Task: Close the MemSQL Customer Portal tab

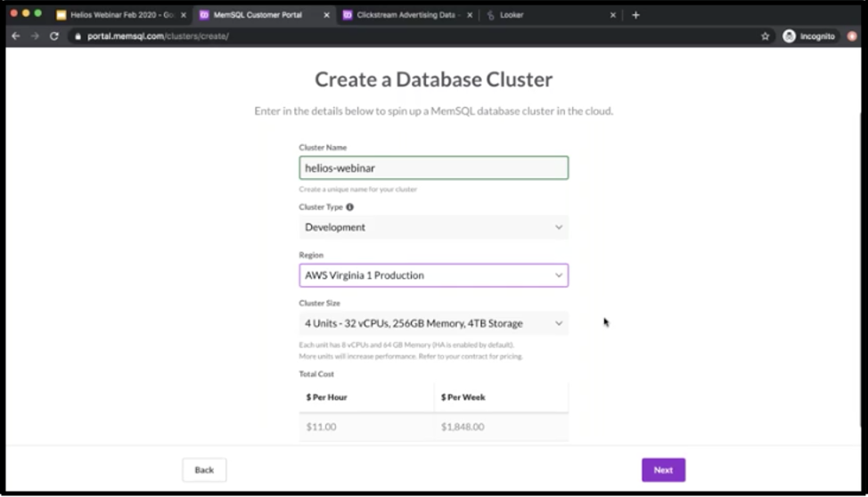Action: [x=326, y=15]
